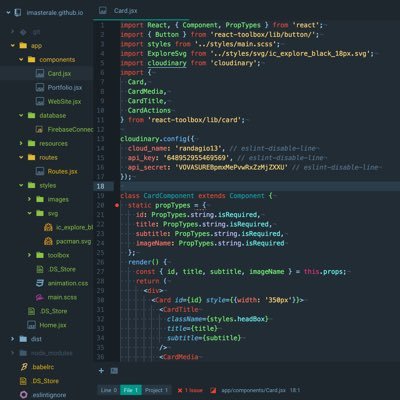Screen dimensions: 400x400
Task: Click the pacman.svg file icon
Action: pos(48,241)
